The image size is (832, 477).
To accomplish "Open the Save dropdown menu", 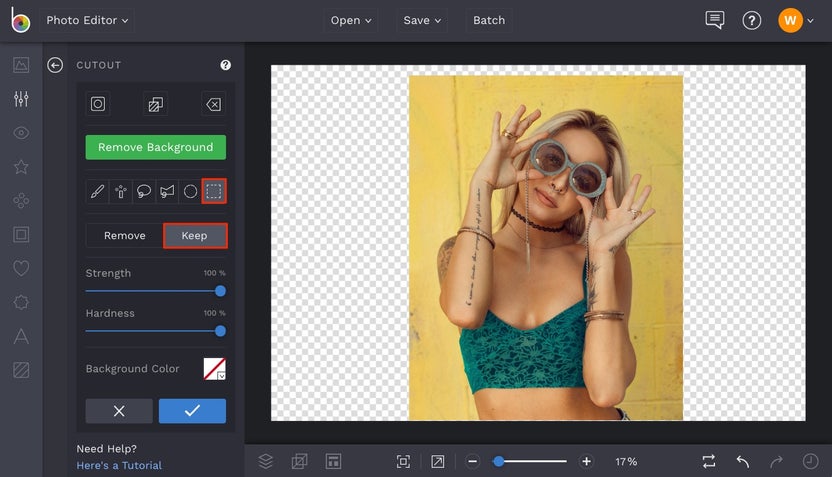I will (x=422, y=20).
